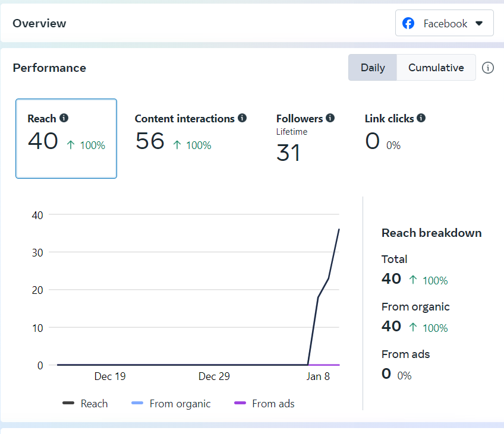This screenshot has width=504, height=434.
Task: Select the Content interactions metric
Action: point(190,134)
